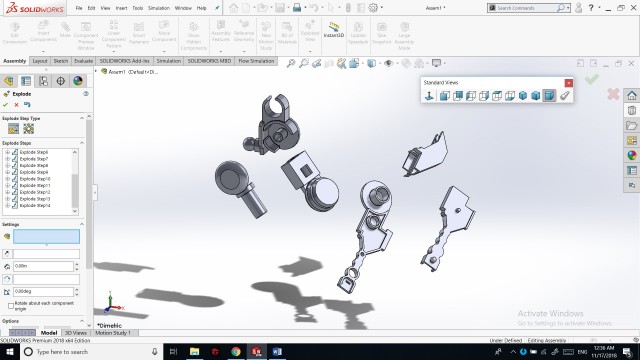
Task: Click the explode components selection box
Action: point(46,237)
